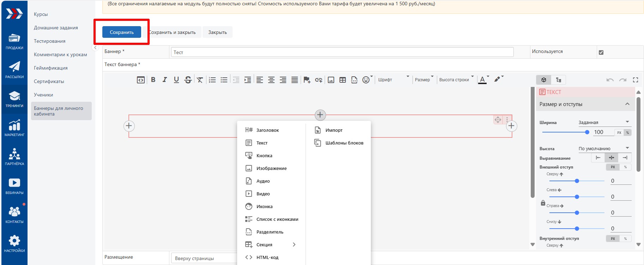Set outer margin units to percent
This screenshot has width=644, height=265.
pos(625,167)
